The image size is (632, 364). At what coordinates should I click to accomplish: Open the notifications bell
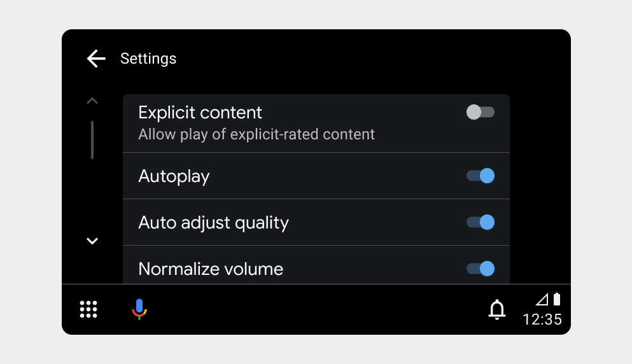496,309
